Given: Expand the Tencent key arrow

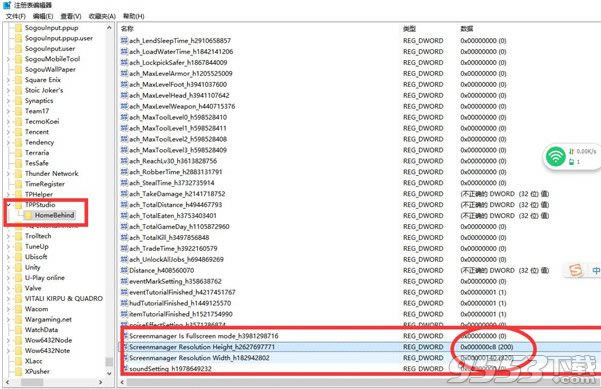Looking at the screenshot, I should click(8, 132).
